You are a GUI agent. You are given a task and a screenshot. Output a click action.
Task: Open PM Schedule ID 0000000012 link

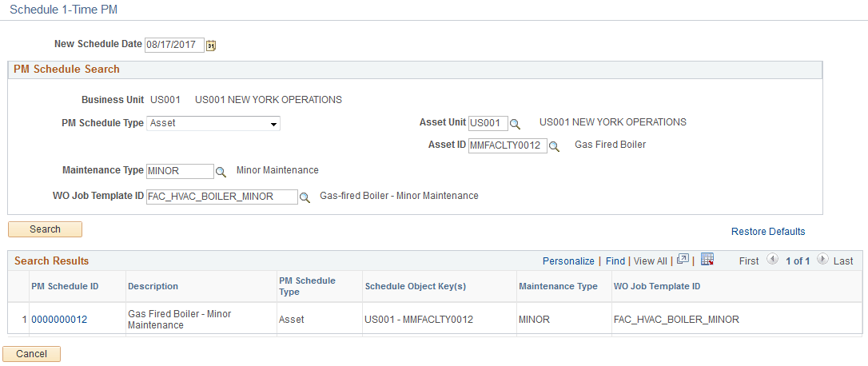pos(59,320)
